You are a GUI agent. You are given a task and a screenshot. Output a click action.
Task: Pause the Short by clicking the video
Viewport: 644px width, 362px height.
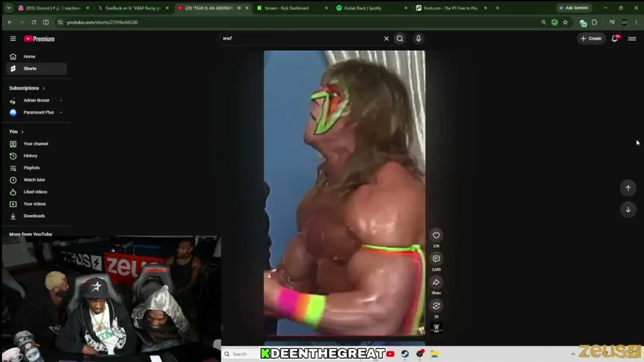345,193
